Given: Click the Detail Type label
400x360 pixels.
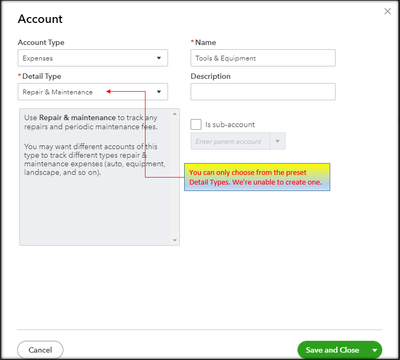Looking at the screenshot, I should click(x=42, y=76).
